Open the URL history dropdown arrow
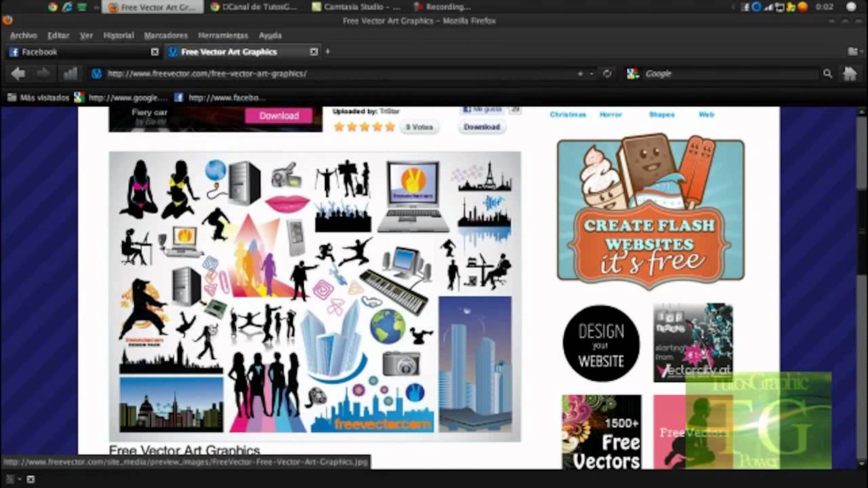Image resolution: width=868 pixels, height=488 pixels. pos(591,74)
